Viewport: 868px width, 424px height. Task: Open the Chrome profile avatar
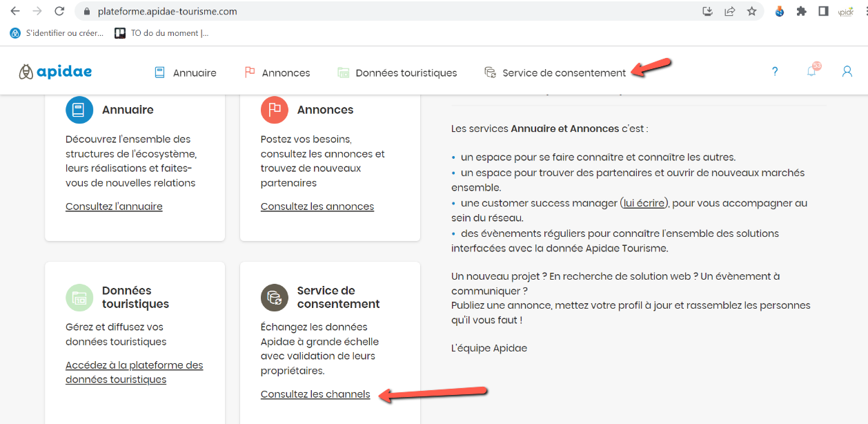[846, 11]
